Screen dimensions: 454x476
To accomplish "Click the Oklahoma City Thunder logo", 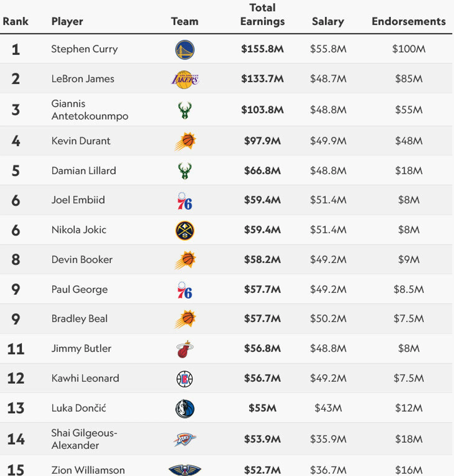I will tap(185, 439).
